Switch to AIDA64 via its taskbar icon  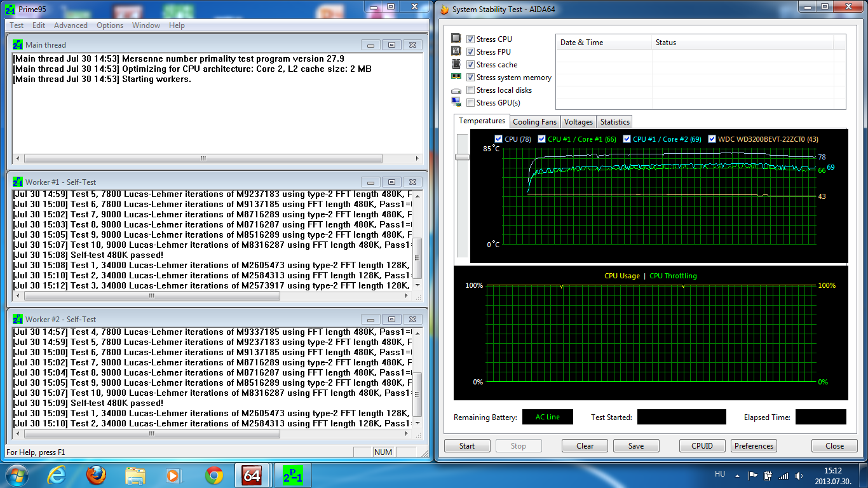coord(253,475)
